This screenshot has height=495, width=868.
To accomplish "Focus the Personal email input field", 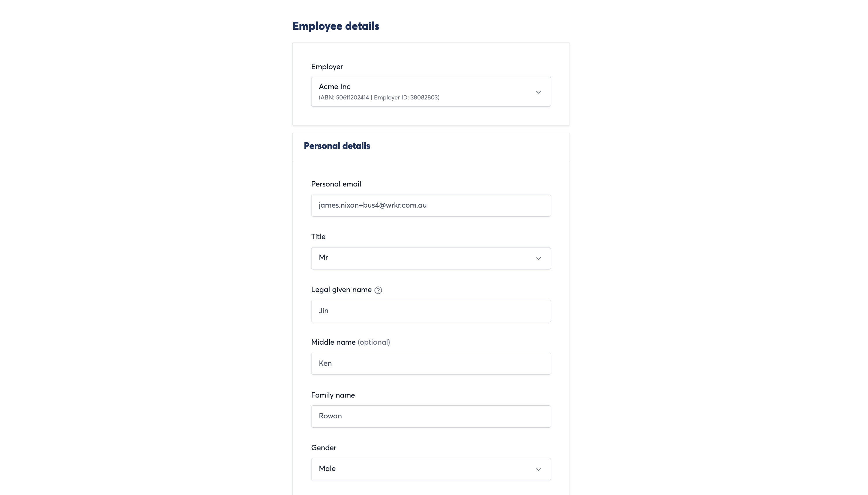I will pos(431,205).
